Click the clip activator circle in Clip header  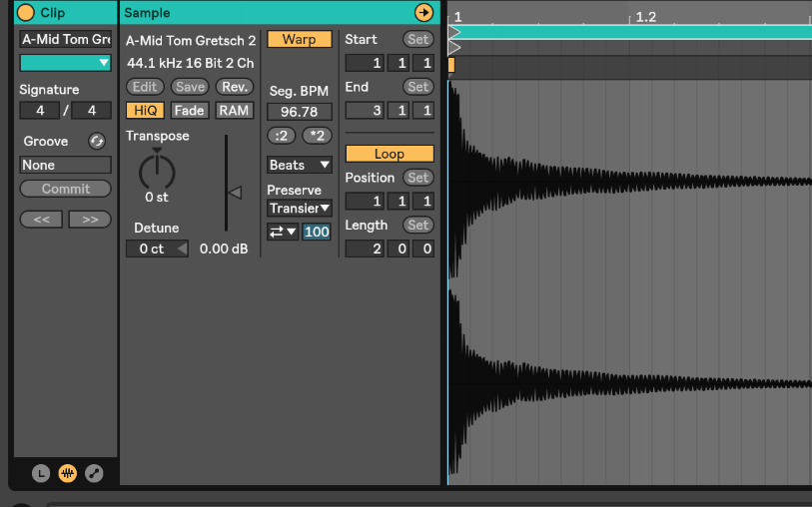[26, 13]
